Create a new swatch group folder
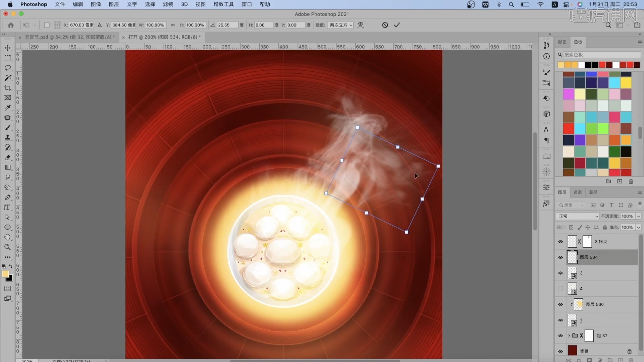Image resolution: width=644 pixels, height=362 pixels. [608, 181]
